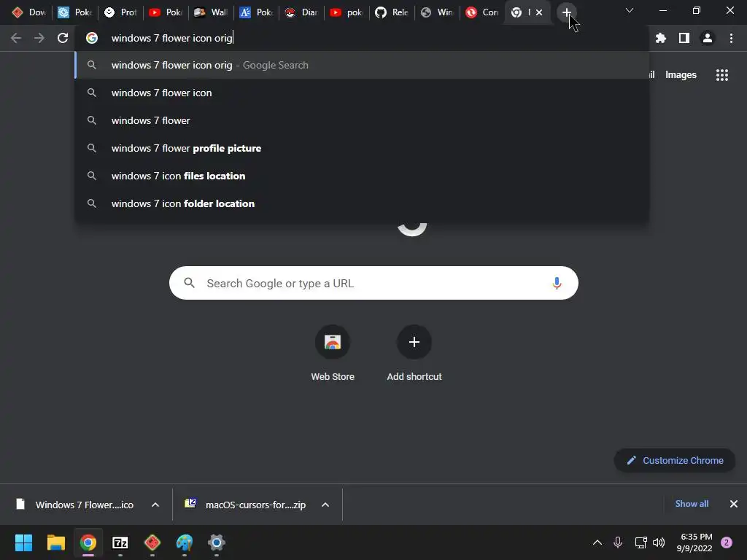Choose suggestion 'windows 7 flower icon'
Viewport: 747px width, 560px height.
[x=362, y=93]
